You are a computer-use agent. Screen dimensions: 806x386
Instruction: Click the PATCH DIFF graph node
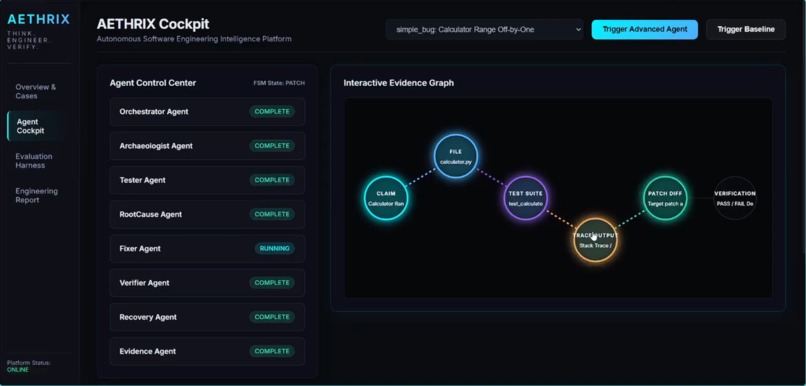[x=665, y=198]
